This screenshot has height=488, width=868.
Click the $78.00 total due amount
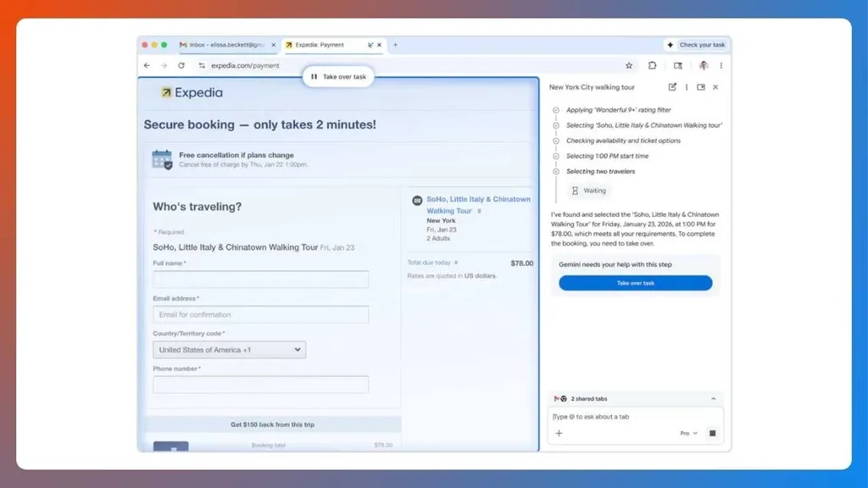click(522, 263)
